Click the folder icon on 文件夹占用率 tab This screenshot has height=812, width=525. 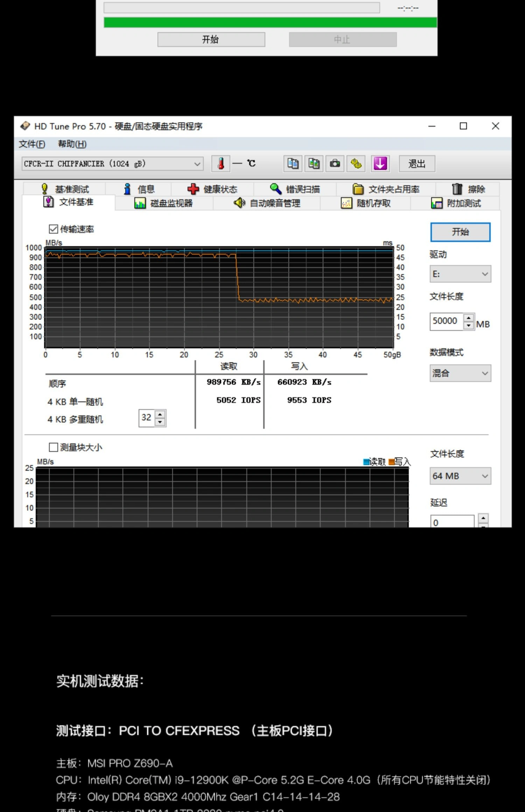358,189
